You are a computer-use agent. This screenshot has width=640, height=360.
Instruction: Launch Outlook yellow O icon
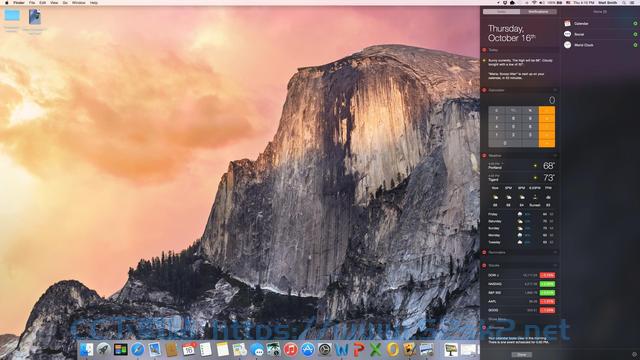tap(393, 349)
